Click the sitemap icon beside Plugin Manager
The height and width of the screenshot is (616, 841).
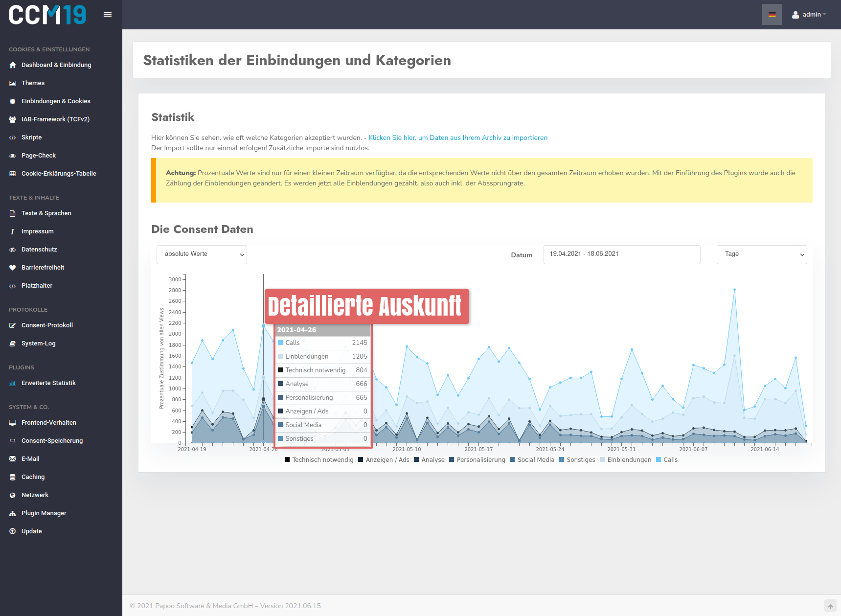click(13, 513)
